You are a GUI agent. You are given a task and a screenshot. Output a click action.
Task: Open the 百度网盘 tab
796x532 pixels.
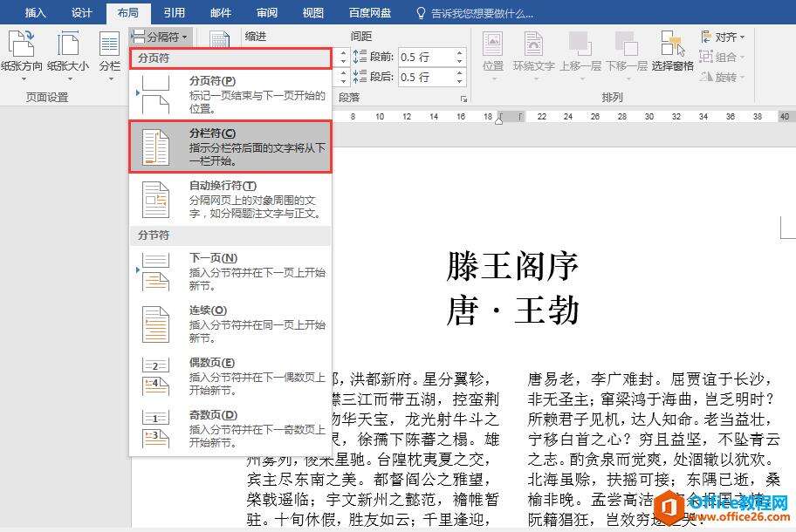point(370,13)
